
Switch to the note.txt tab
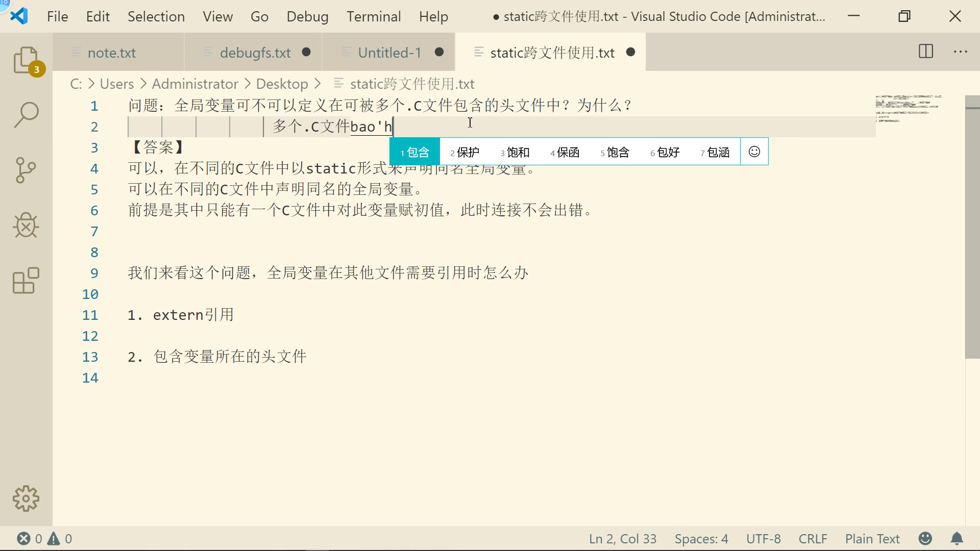[x=112, y=52]
